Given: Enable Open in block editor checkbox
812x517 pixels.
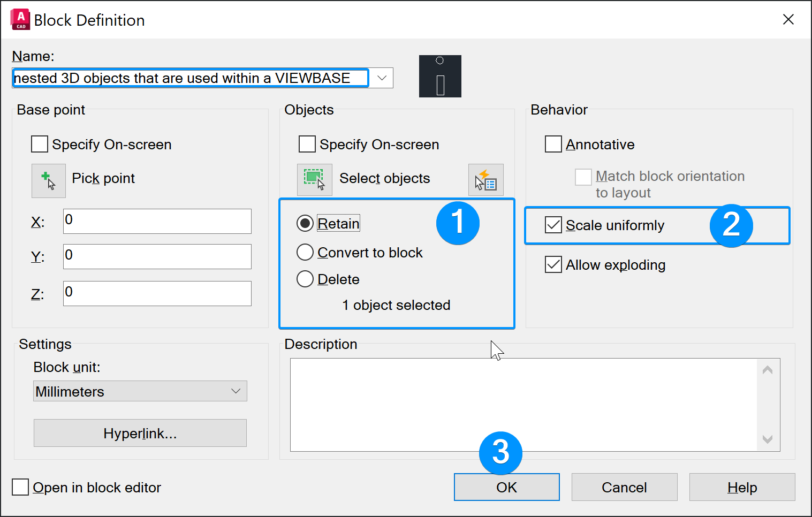Looking at the screenshot, I should (x=20, y=488).
